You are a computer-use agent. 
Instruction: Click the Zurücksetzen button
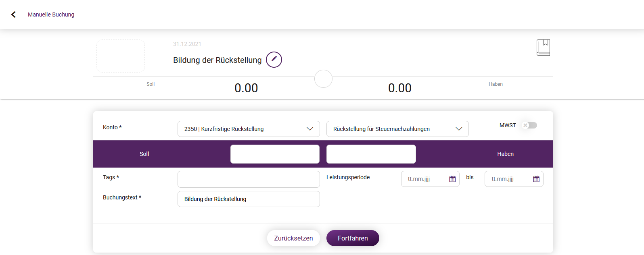click(293, 238)
